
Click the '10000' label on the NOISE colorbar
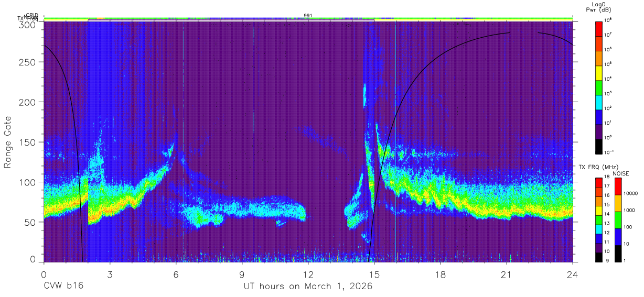(x=631, y=194)
